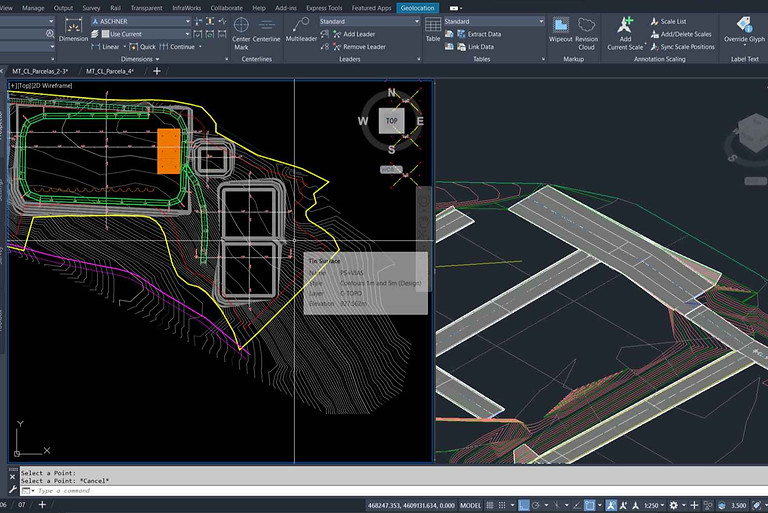Viewport: 768px width, 513px height.
Task: Click the Remove Leader icon
Action: pos(337,47)
